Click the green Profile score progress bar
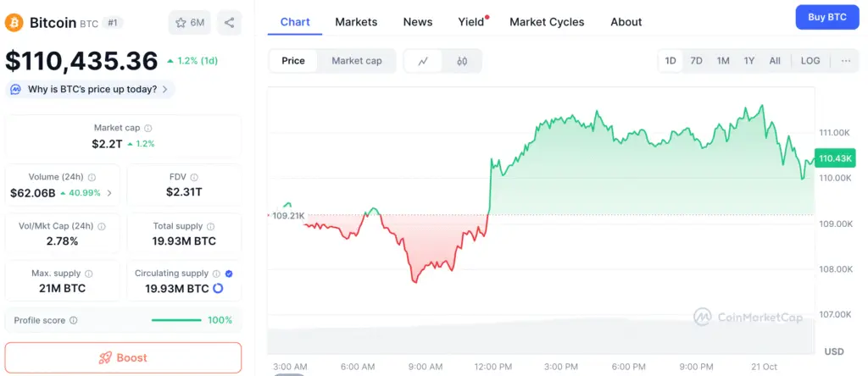This screenshot has height=376, width=868. 175,321
